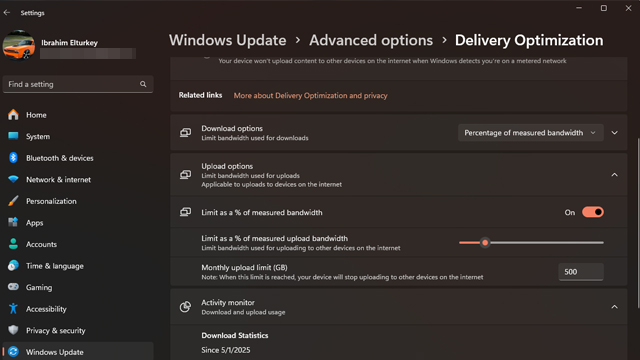Click the user profile picture

(19, 45)
